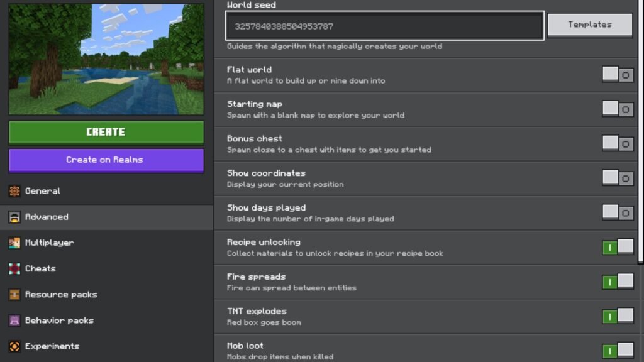Open the Resource packs tab
This screenshot has height=362, width=644.
tap(107, 294)
